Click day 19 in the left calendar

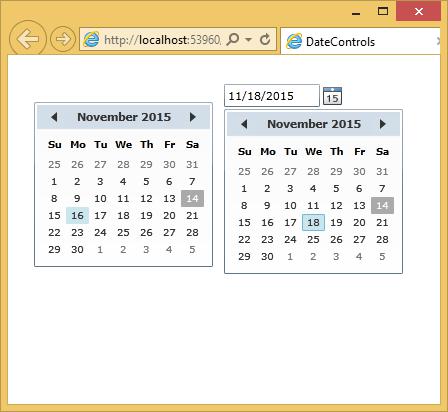[x=146, y=215]
